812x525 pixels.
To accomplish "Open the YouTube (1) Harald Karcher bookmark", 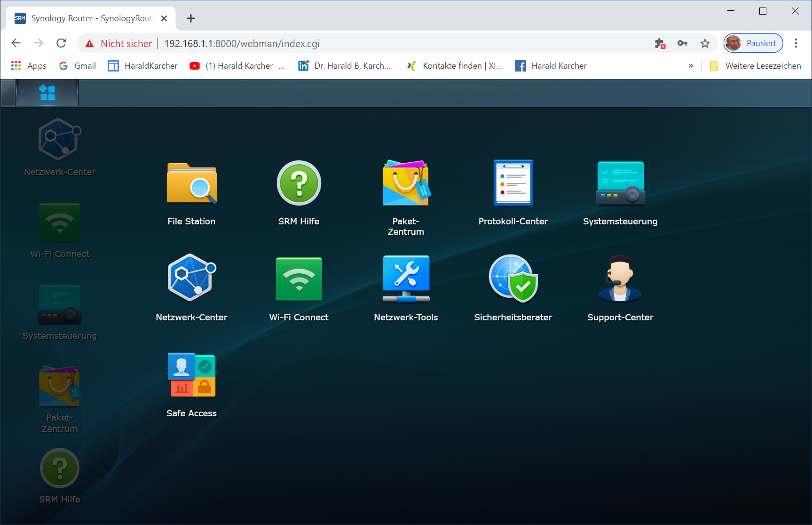I will [237, 66].
